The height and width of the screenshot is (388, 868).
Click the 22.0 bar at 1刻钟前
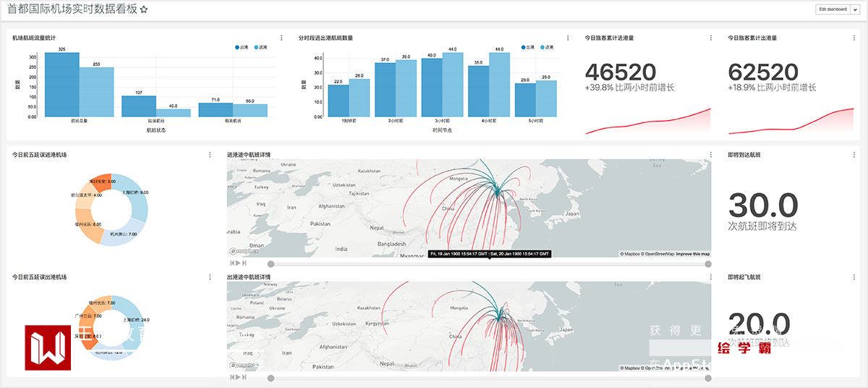339,101
